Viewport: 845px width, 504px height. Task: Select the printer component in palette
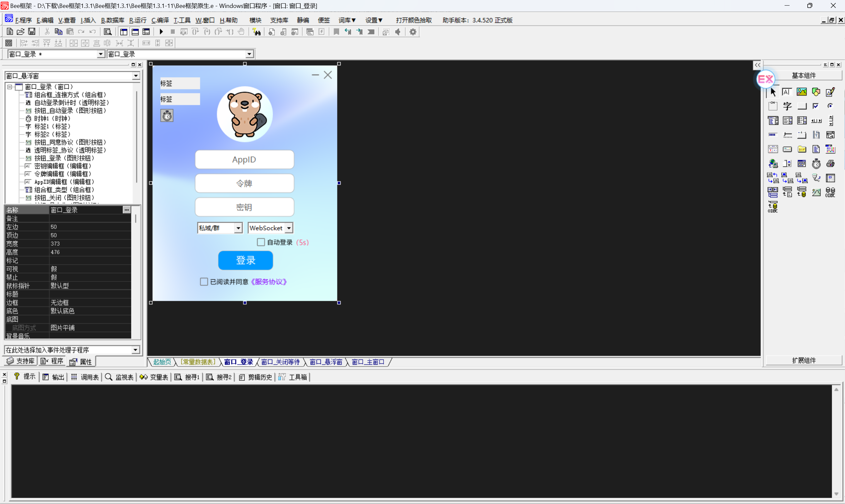(x=830, y=164)
